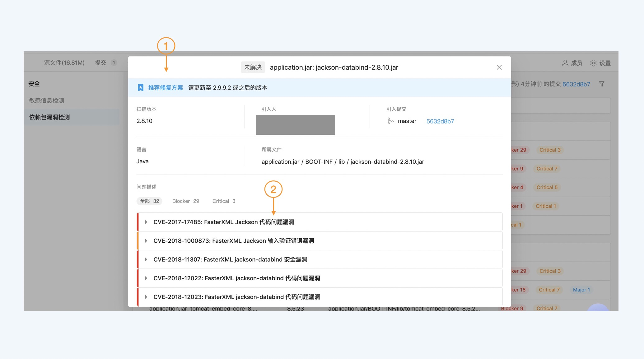Click CVE-2017-17485 FasterXML Jackson title text
The image size is (644, 359).
[x=224, y=222]
